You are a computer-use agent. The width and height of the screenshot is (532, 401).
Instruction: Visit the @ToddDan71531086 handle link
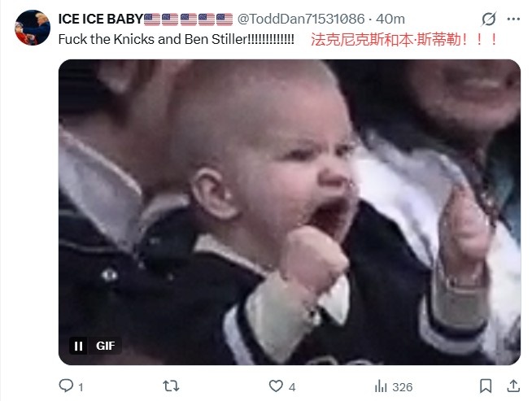click(301, 19)
